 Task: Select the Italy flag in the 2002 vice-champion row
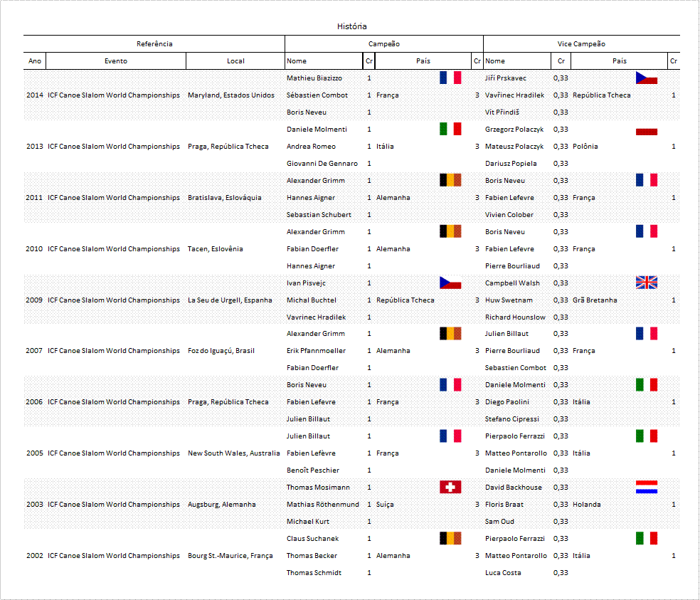click(647, 538)
